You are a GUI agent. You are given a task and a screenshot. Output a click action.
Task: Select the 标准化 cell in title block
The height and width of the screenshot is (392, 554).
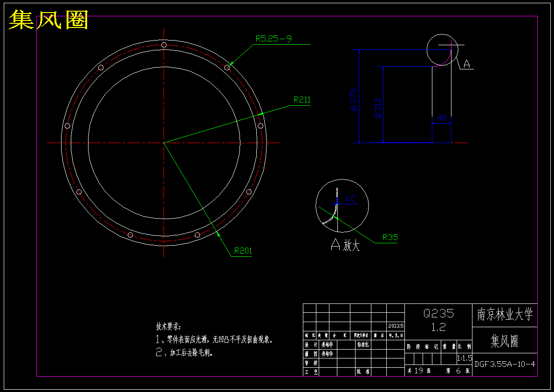[x=363, y=344]
